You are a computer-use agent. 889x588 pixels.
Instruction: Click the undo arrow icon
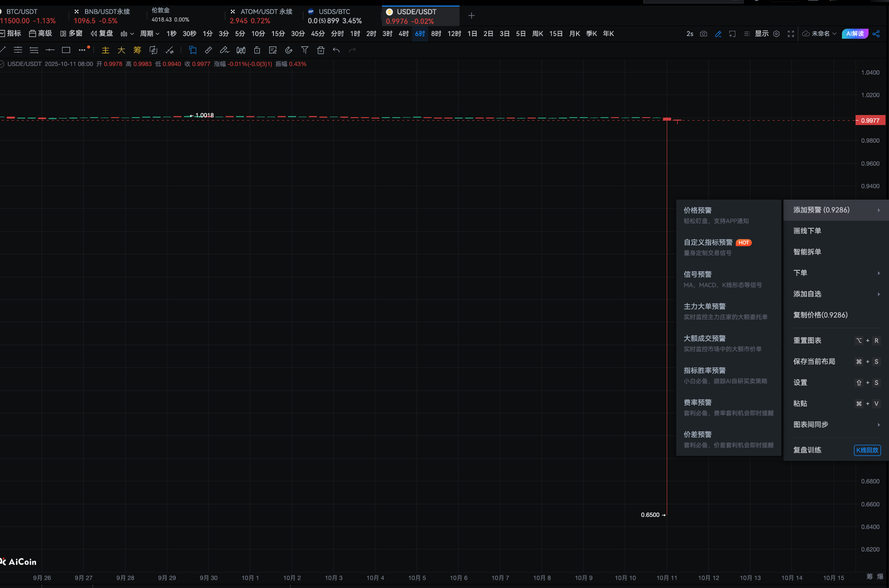point(336,50)
